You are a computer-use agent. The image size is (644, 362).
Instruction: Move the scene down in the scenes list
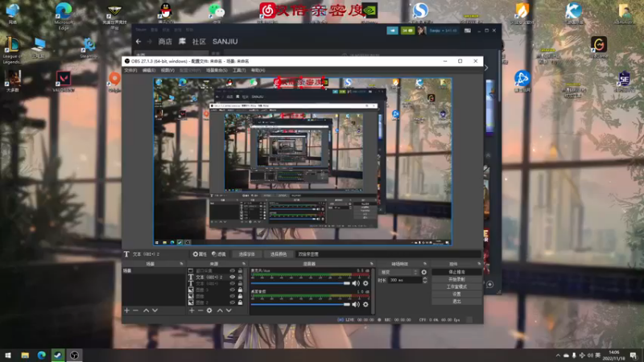coord(155,311)
